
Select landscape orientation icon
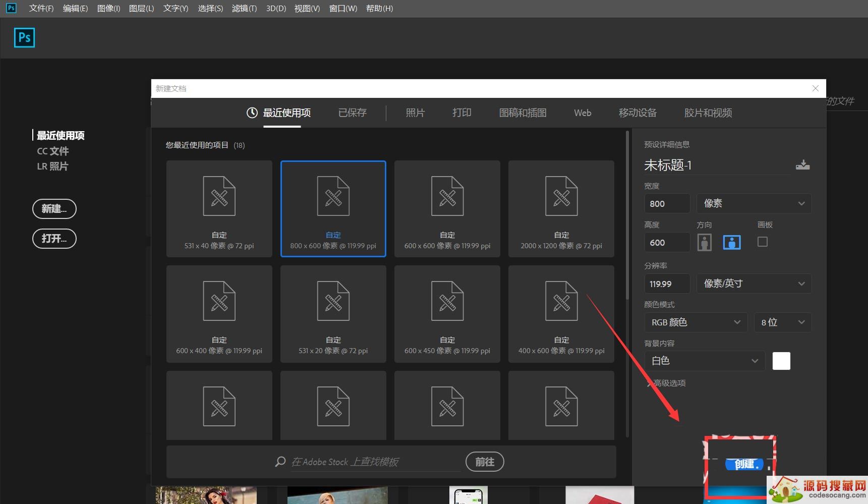(x=732, y=243)
